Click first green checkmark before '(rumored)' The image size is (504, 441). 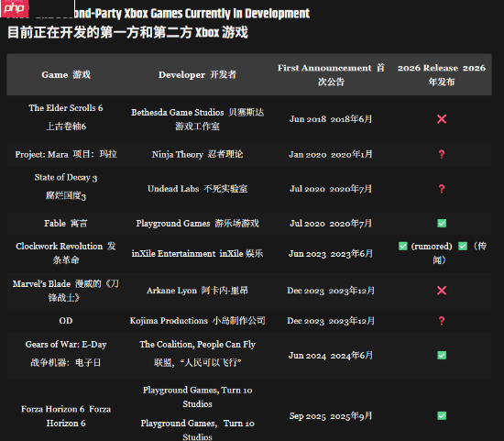click(x=403, y=246)
